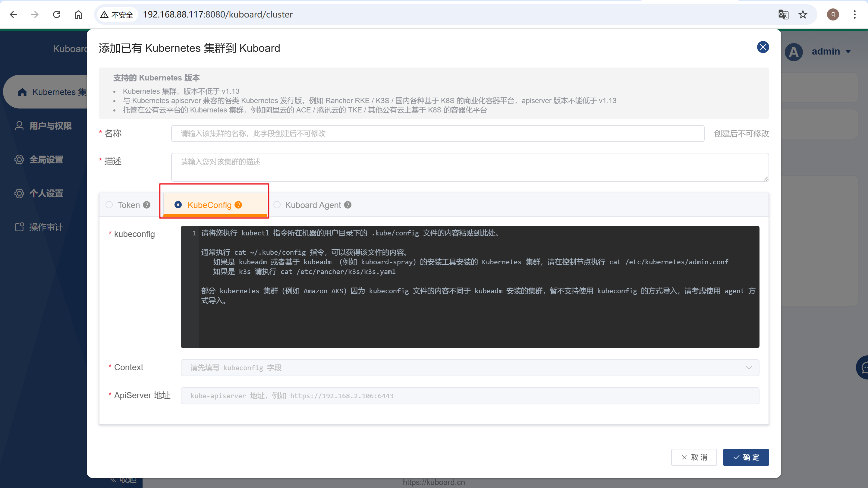Select the Kubernetes 集群 sidebar item

pos(45,92)
